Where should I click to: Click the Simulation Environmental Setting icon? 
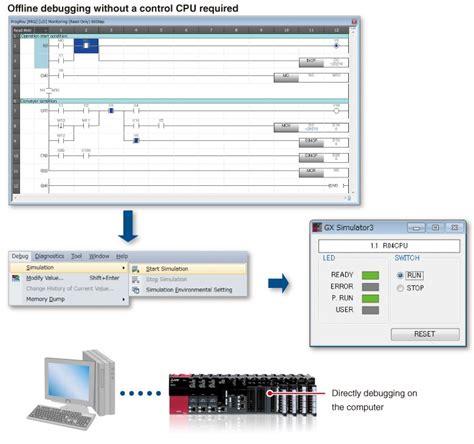tap(136, 290)
